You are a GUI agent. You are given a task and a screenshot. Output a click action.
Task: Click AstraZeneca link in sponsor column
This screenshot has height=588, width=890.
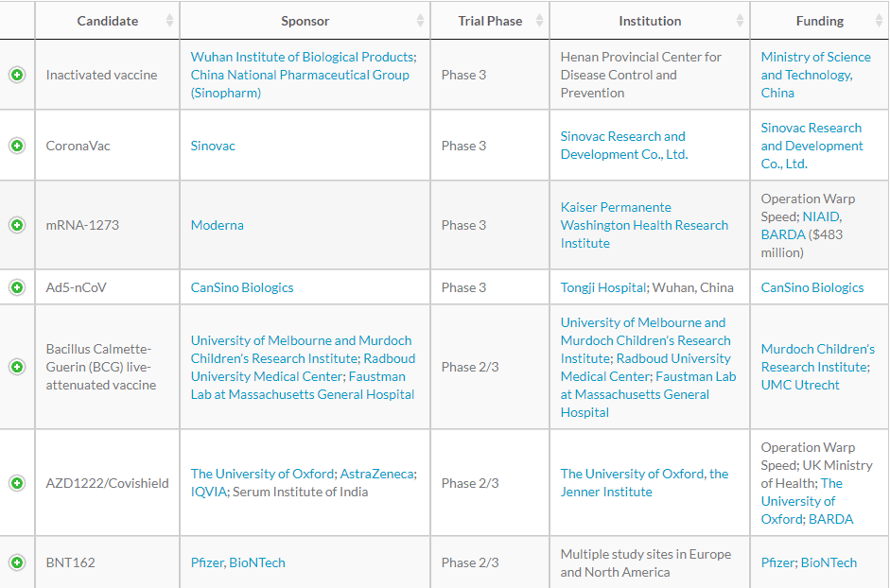click(377, 474)
